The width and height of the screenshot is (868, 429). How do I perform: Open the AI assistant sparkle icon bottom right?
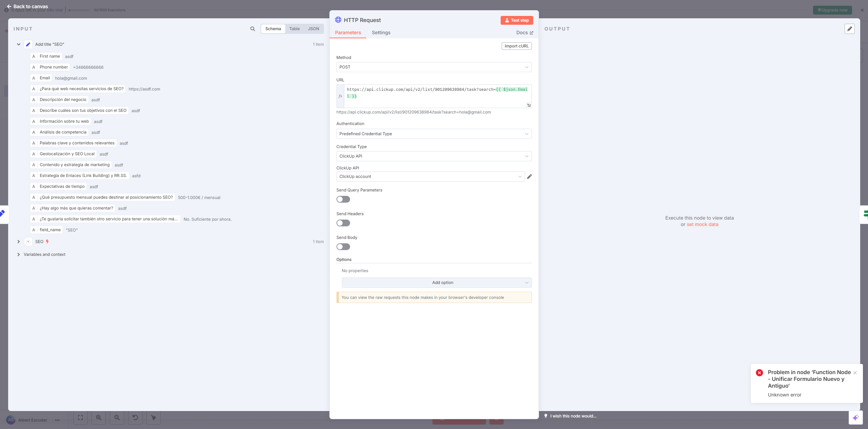(855, 417)
